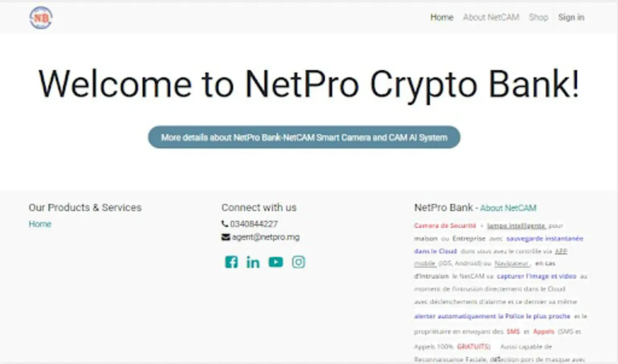Viewport: 618px width, 364px height.
Task: Click the underlined lampe intelligente text
Action: tap(516, 226)
